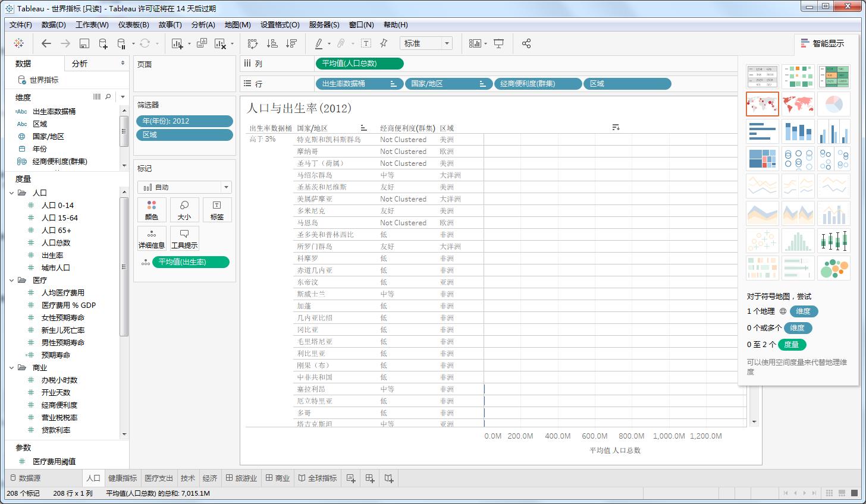Viewport: 866px width, 504px height.
Task: Open the 颜色 marks card
Action: (x=152, y=210)
